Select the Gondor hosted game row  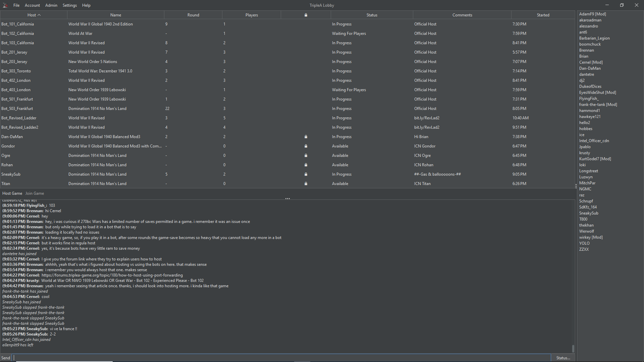click(x=287, y=146)
